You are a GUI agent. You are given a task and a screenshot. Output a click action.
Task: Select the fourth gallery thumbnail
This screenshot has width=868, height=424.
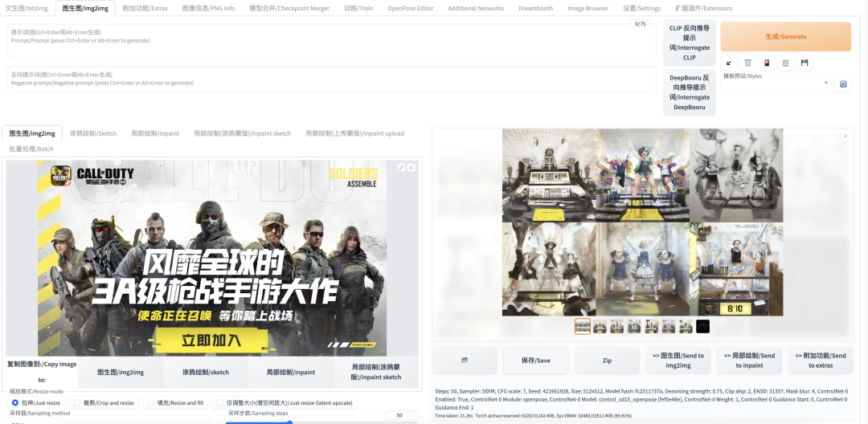pos(634,326)
